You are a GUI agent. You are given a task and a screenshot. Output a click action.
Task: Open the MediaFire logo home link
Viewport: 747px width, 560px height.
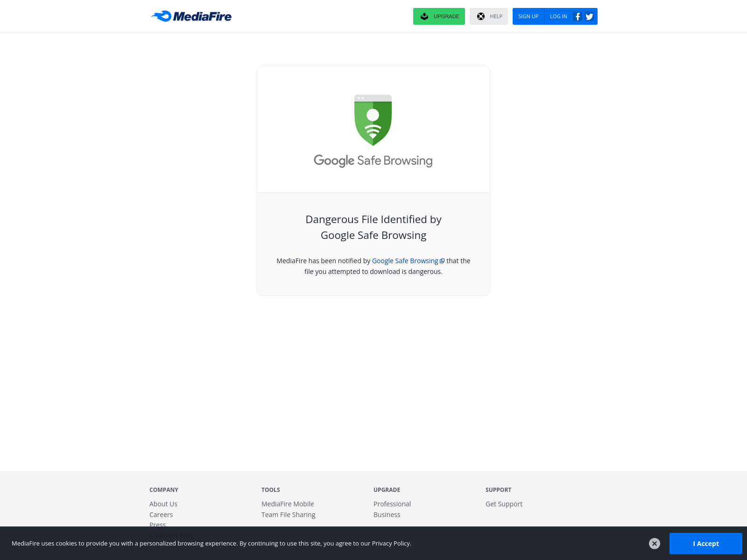coord(191,16)
